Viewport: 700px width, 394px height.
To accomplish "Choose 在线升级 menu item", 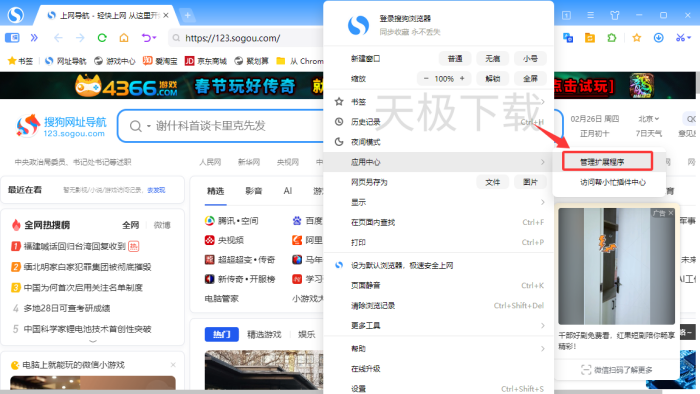I will tap(438, 369).
